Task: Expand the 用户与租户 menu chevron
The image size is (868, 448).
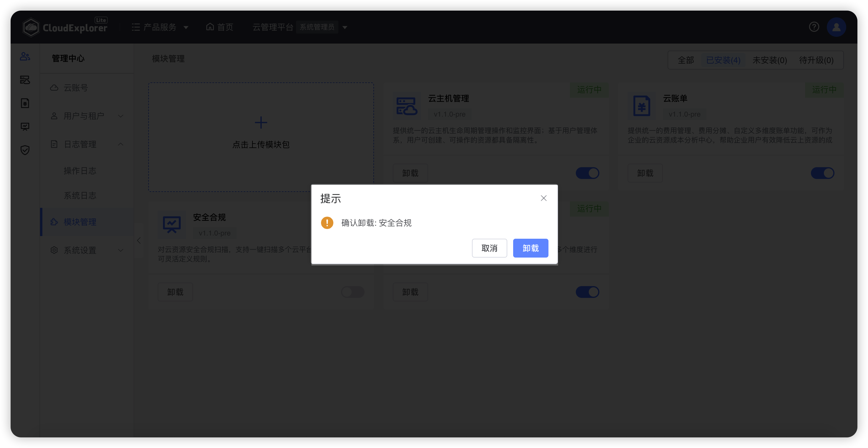Action: (x=121, y=116)
